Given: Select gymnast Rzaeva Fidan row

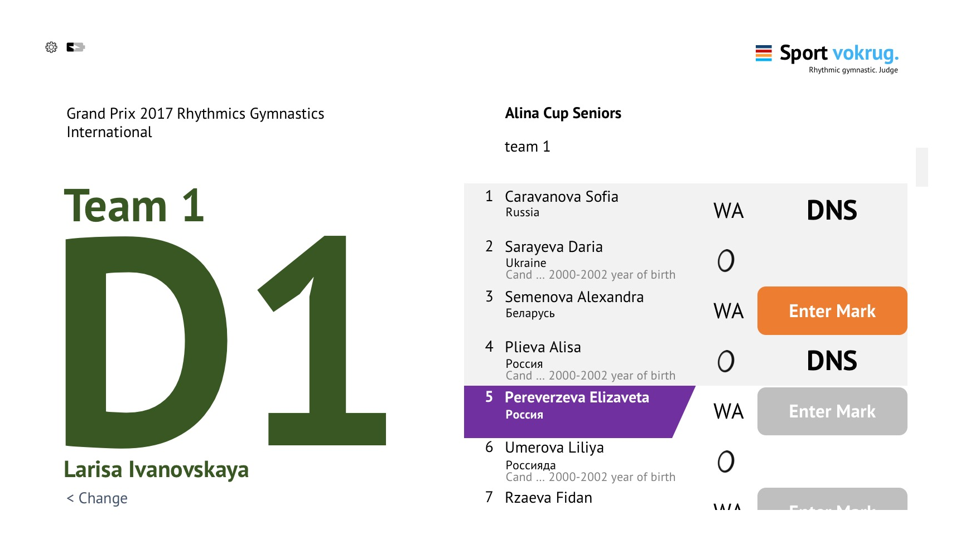Looking at the screenshot, I should click(685, 498).
